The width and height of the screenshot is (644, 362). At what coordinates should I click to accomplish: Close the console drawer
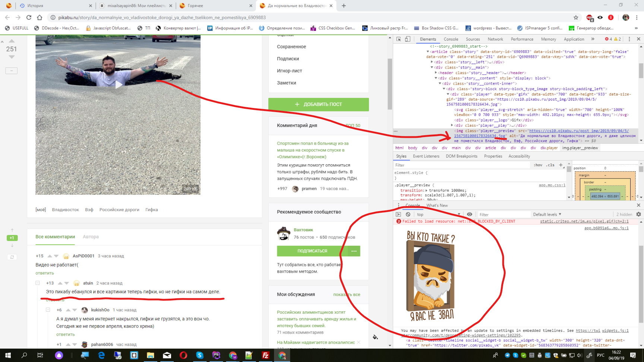(638, 205)
